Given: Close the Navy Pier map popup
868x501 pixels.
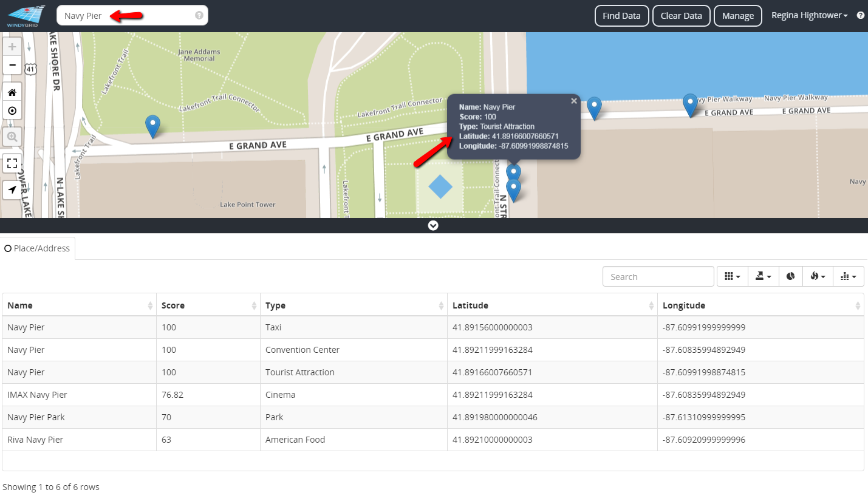Looking at the screenshot, I should pos(574,101).
